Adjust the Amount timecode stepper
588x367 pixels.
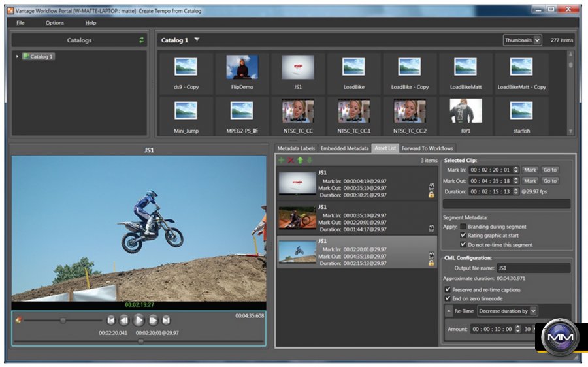518,328
